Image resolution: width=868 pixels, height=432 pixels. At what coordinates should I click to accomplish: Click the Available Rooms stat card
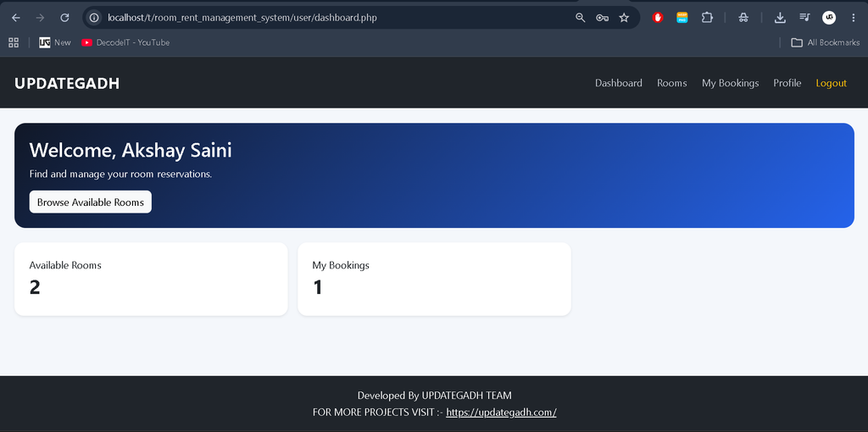click(x=151, y=280)
